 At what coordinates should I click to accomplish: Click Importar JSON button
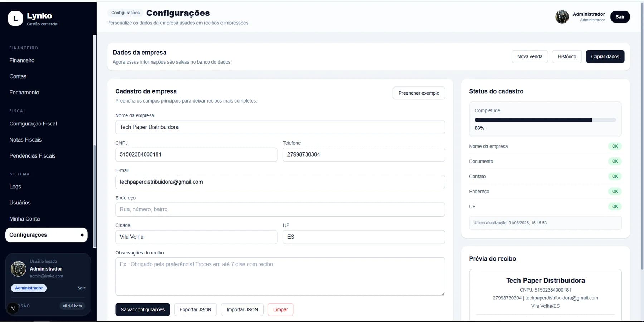[242, 309]
